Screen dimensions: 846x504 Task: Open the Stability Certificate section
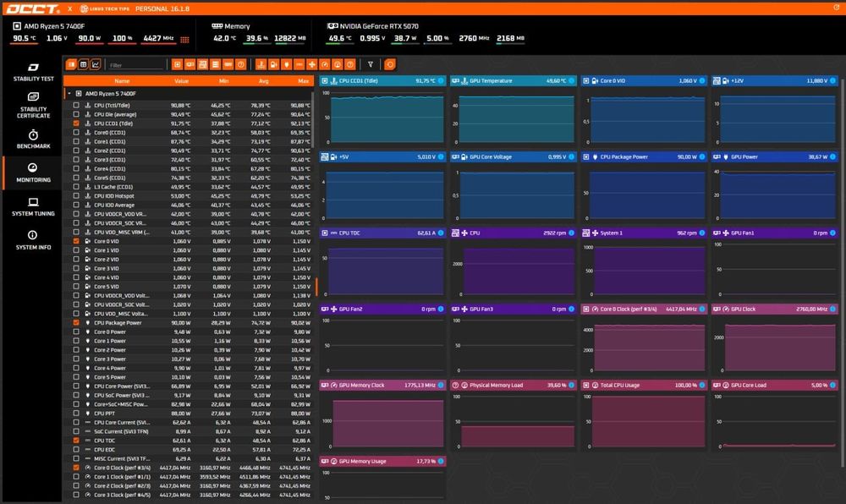[33, 105]
